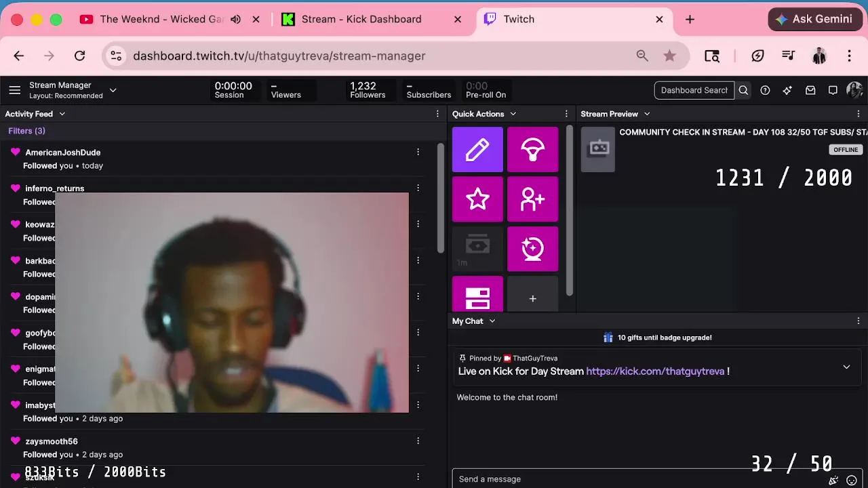Click the sparkle icon in top bar

[x=787, y=90]
